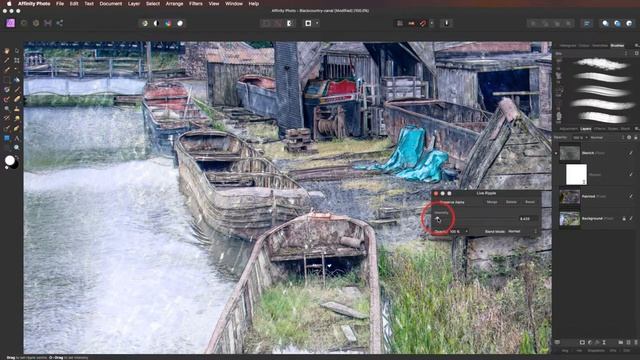Open the Arrange menu
This screenshot has height=360, width=640.
tap(174, 4)
